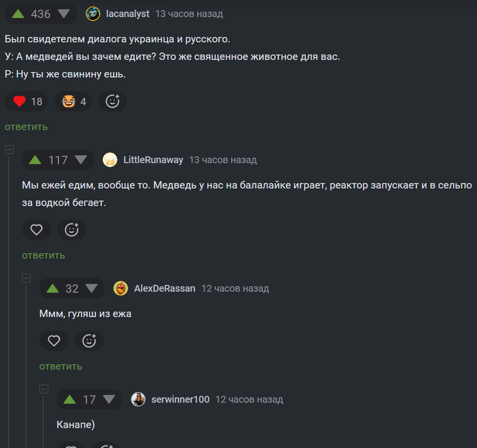Upvote LittleRunaway's comment
This screenshot has width=477, height=448.
pyautogui.click(x=35, y=160)
